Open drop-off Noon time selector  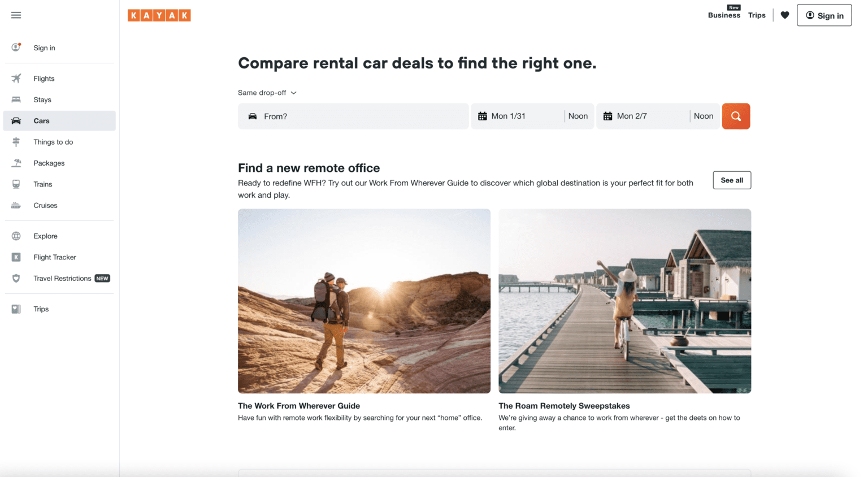pos(704,116)
